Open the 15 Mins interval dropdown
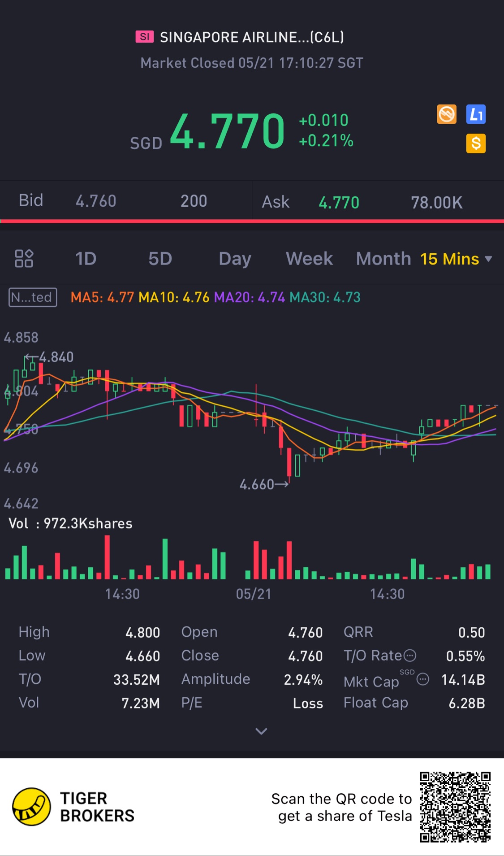The image size is (504, 856). (456, 259)
